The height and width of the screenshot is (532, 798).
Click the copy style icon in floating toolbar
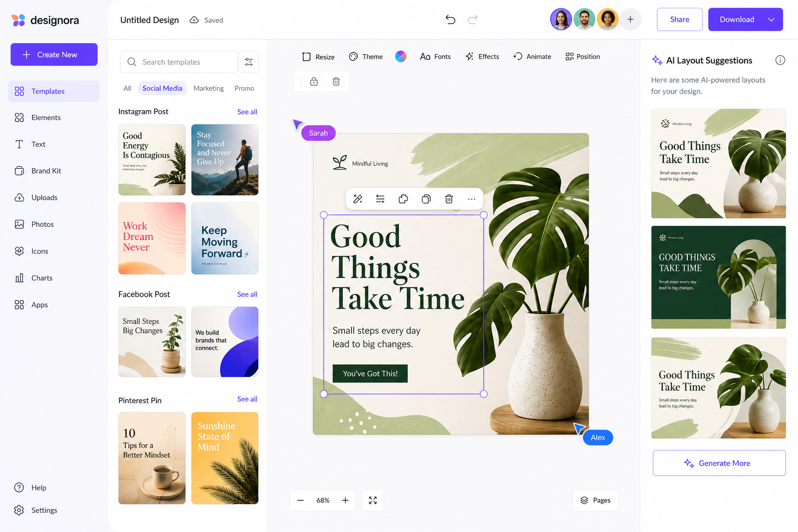coord(403,199)
